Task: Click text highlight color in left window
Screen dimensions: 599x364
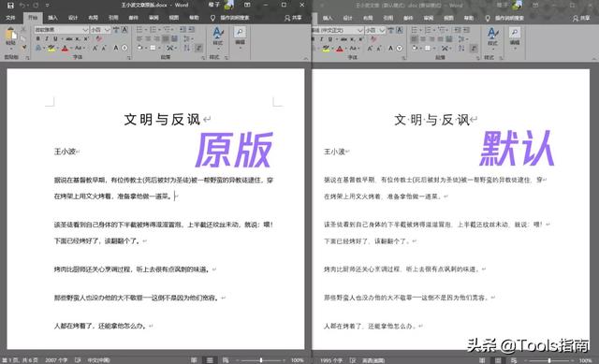Action: coord(51,48)
